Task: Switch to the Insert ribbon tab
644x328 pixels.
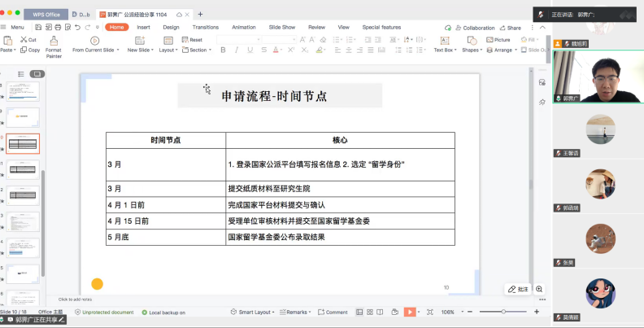Action: click(x=143, y=27)
